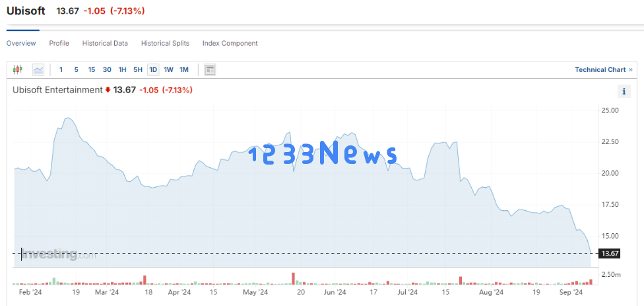This screenshot has width=644, height=306.
Task: Open the news/table icon in chart toolbar
Action: (x=210, y=70)
